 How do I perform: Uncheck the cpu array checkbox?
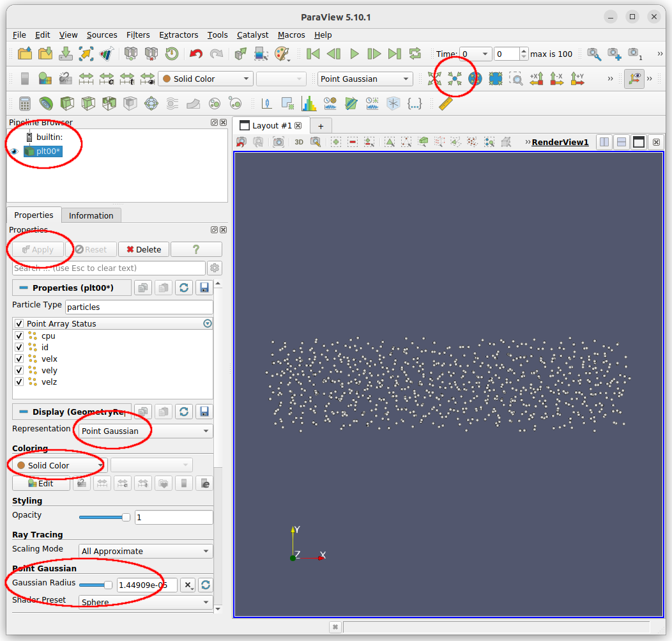coord(19,336)
